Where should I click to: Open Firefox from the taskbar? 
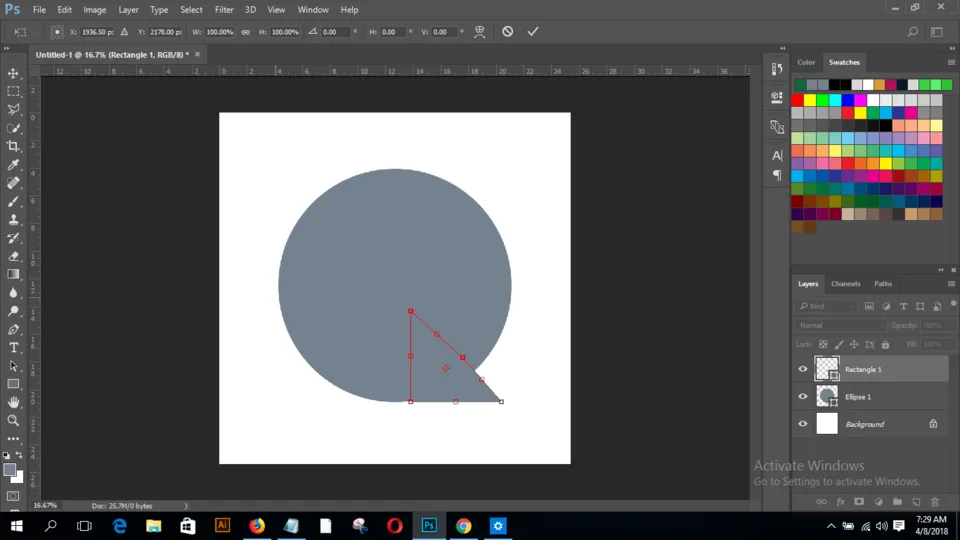257,526
